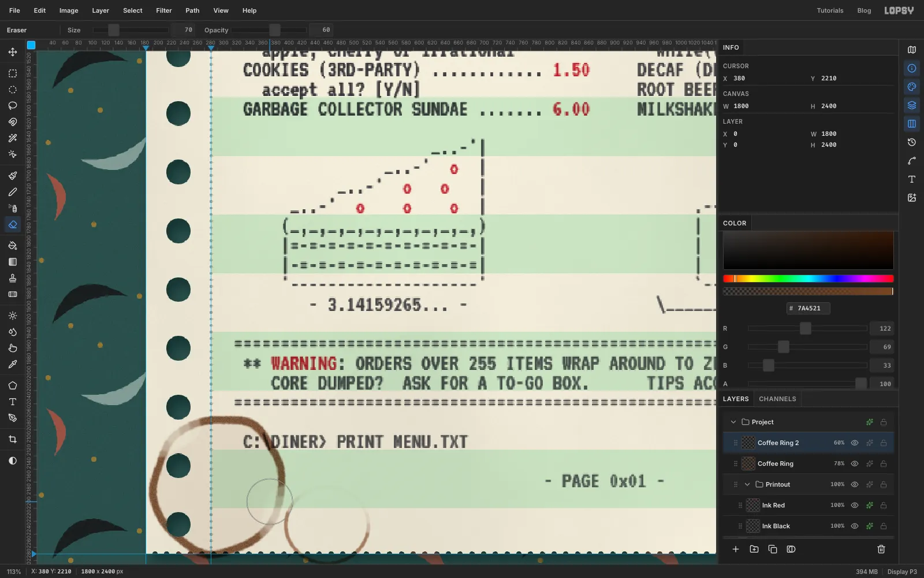924x578 pixels.
Task: Hide the Coffee Ring 2 layer
Action: click(855, 443)
